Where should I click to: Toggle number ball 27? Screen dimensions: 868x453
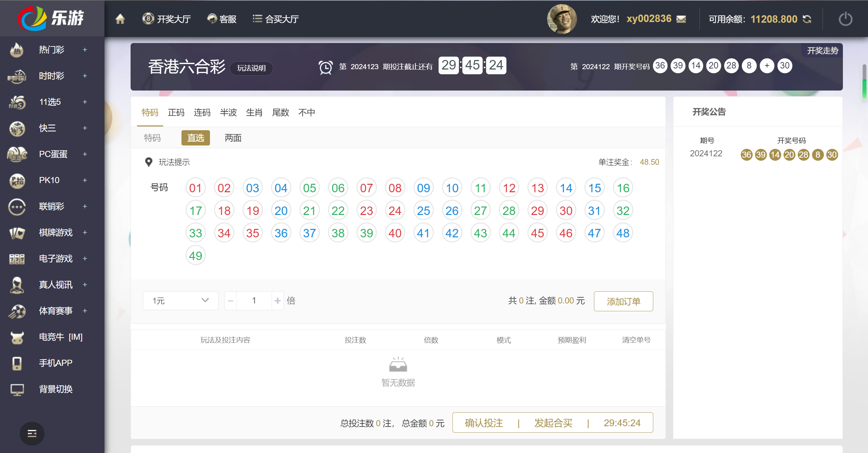pos(481,211)
